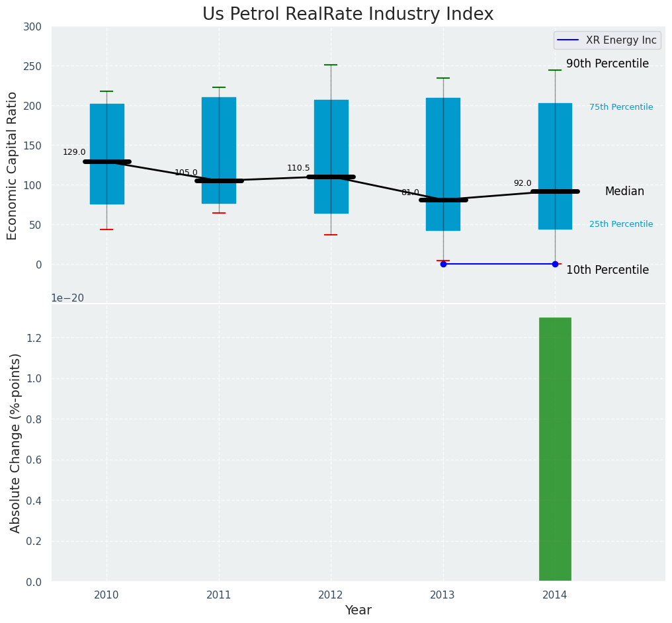Select the green 2014 absolute change bar
This screenshot has height=623, width=672.
coord(555,449)
